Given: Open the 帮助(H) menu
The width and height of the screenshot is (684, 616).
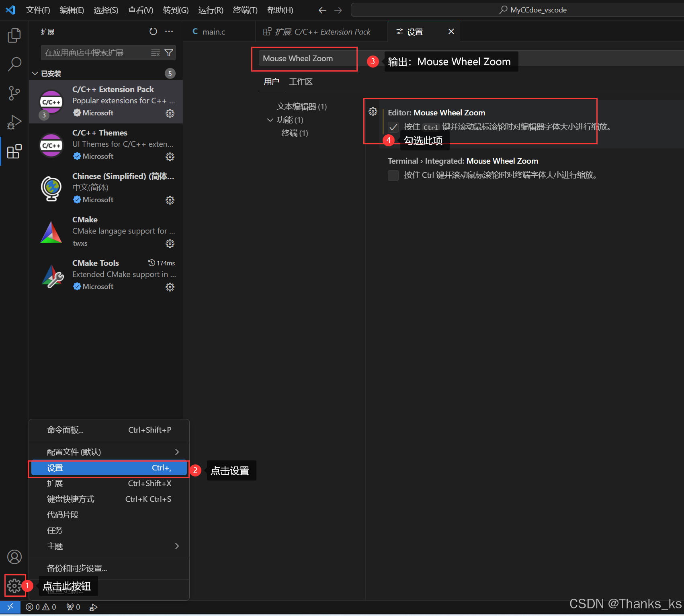Looking at the screenshot, I should point(280,10).
